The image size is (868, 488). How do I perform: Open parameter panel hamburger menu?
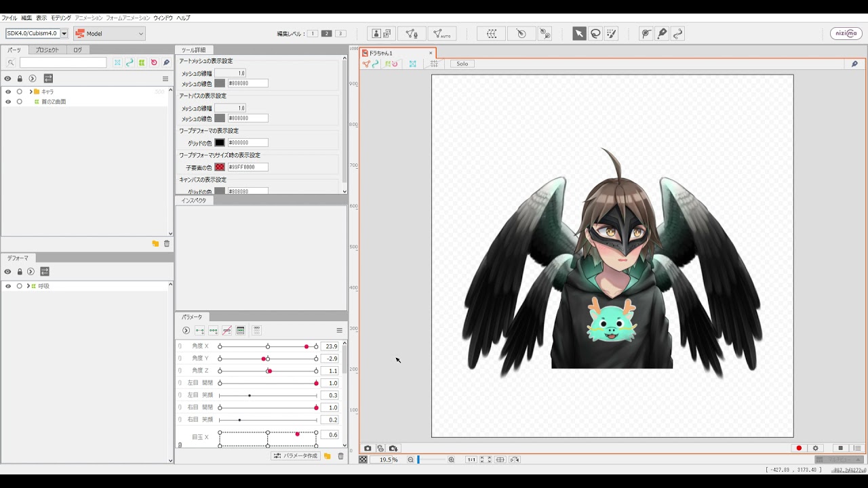339,331
